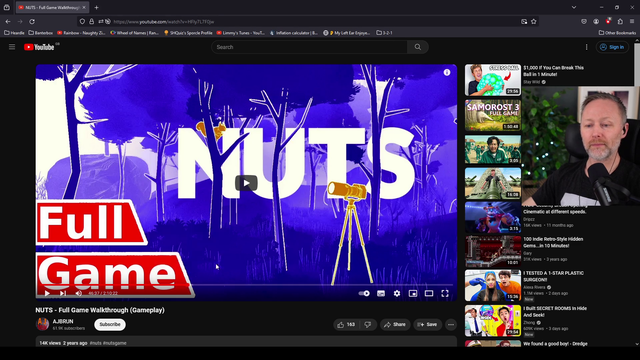Go forward in browser history
The height and width of the screenshot is (360, 640).
(20, 22)
